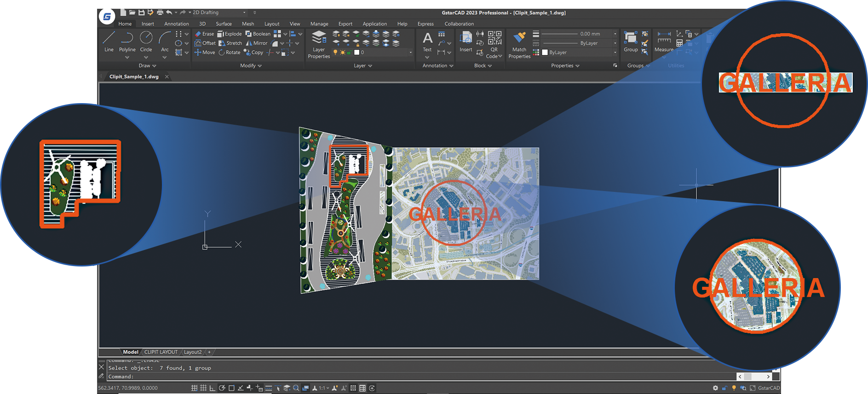Switch to CLIPIT LAYOUT tab

tap(161, 352)
